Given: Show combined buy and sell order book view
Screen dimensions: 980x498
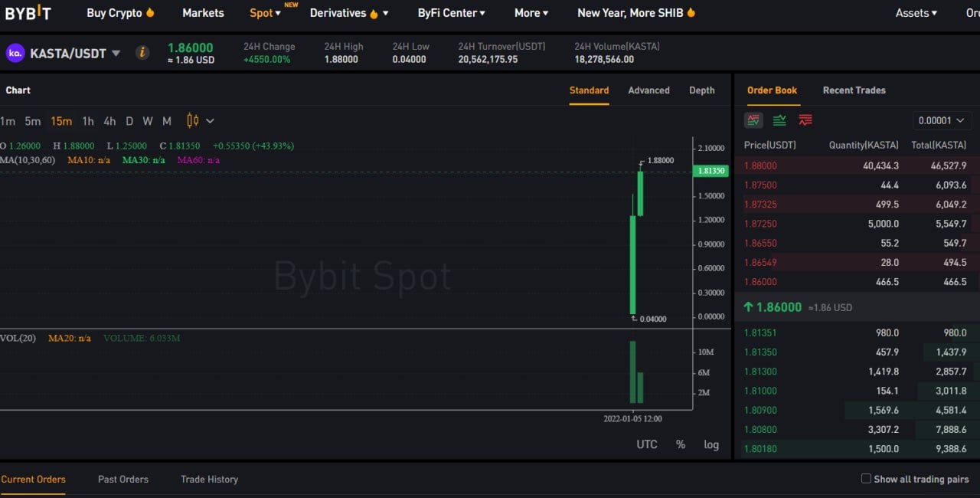Looking at the screenshot, I should 754,120.
